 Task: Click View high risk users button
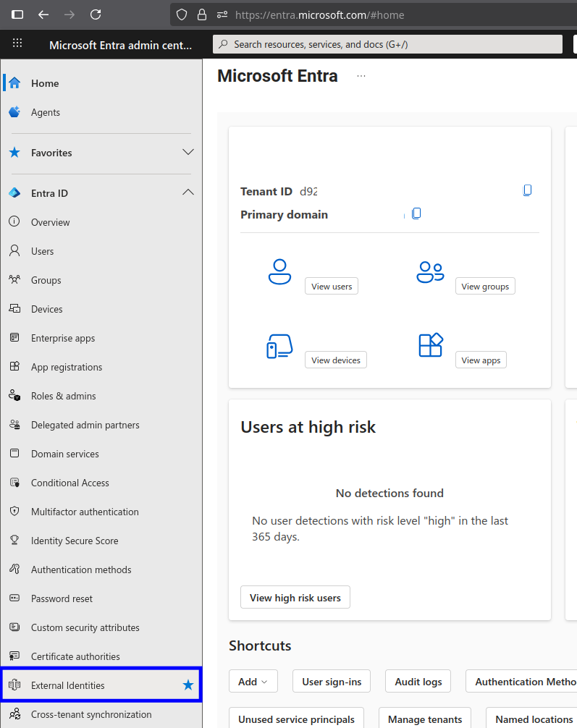(x=295, y=598)
